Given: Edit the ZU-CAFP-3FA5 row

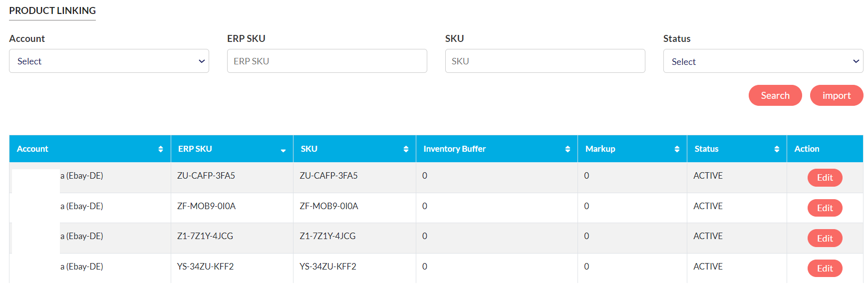Looking at the screenshot, I should [x=825, y=178].
